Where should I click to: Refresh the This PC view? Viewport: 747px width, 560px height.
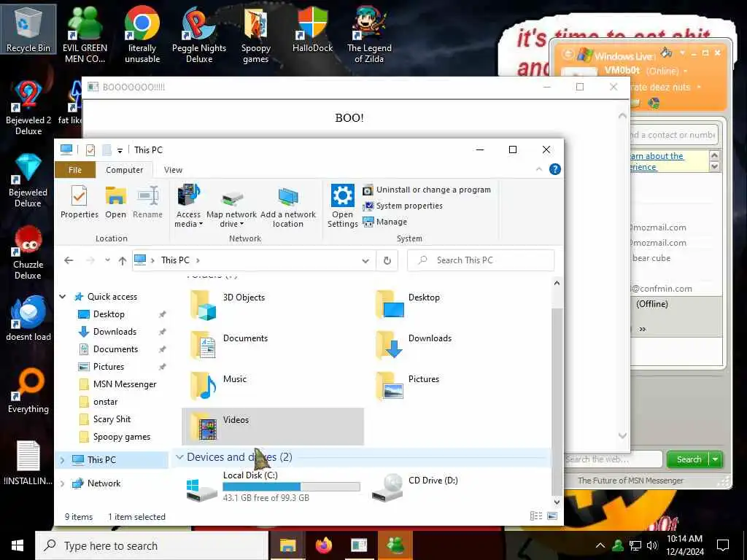coord(387,261)
